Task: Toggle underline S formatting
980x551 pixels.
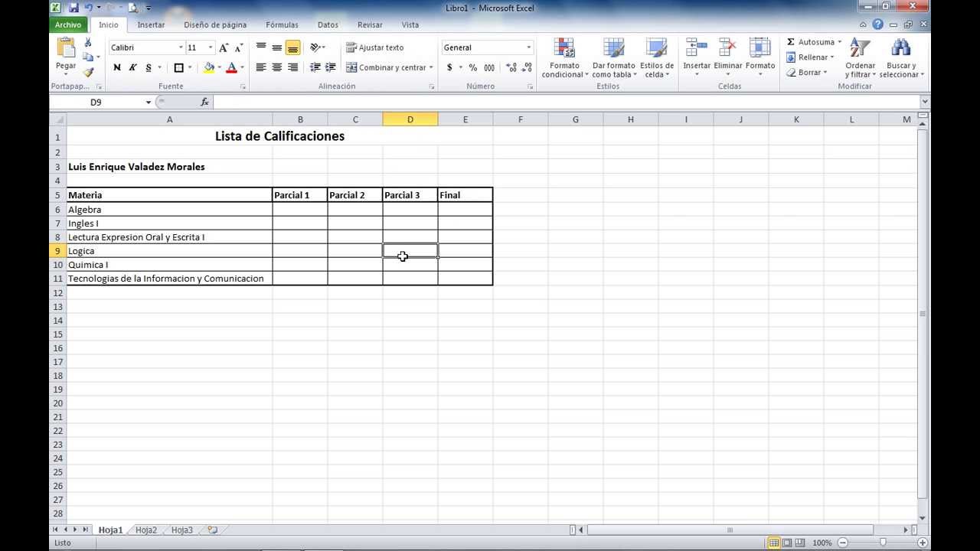Action: coord(148,67)
